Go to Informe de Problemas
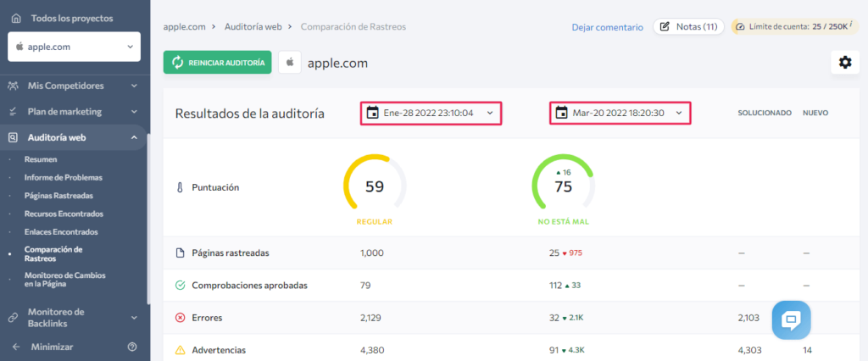The height and width of the screenshot is (361, 868). click(x=63, y=178)
